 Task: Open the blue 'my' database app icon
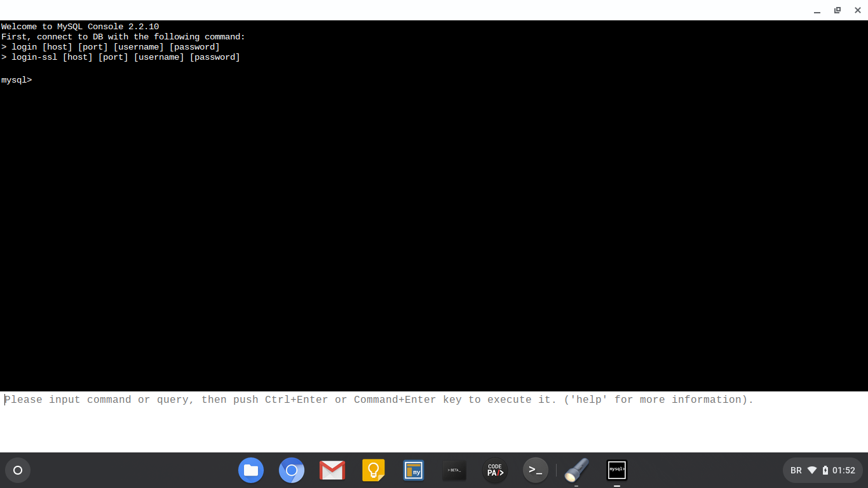pyautogui.click(x=414, y=470)
